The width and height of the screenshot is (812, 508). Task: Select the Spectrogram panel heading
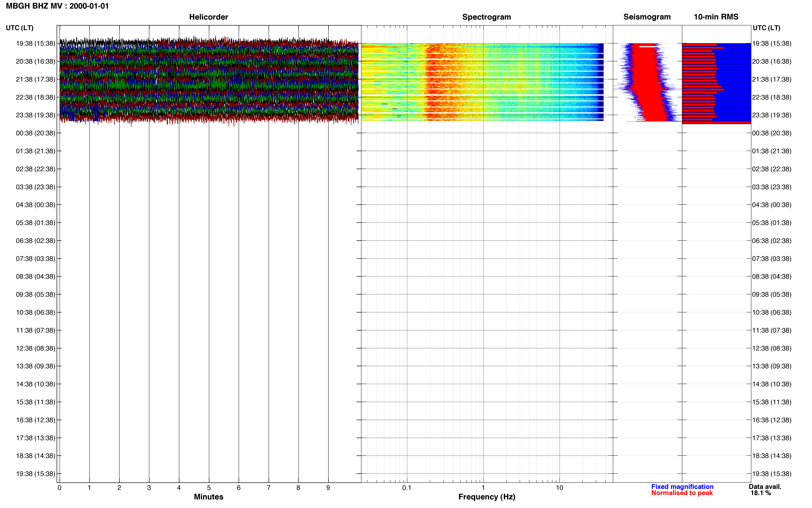tap(487, 17)
